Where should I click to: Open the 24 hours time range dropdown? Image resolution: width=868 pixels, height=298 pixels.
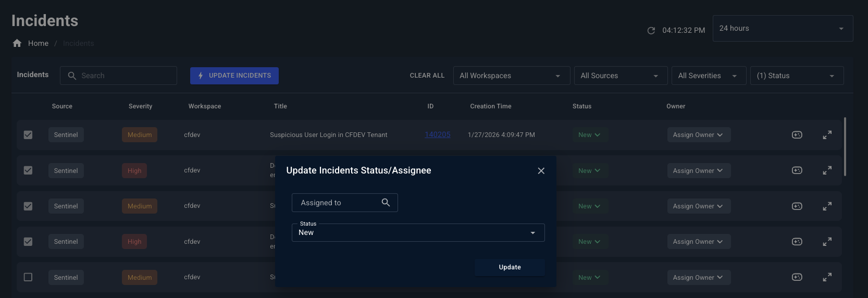click(x=783, y=29)
